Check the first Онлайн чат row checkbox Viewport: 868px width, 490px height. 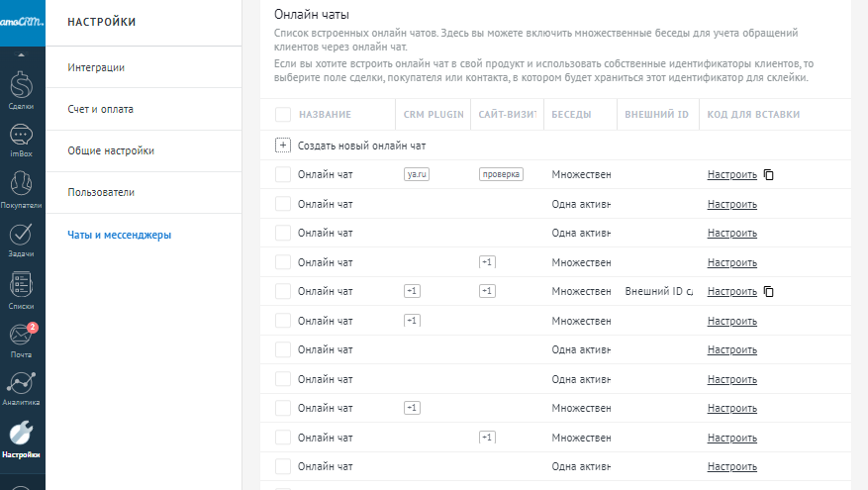pos(283,175)
